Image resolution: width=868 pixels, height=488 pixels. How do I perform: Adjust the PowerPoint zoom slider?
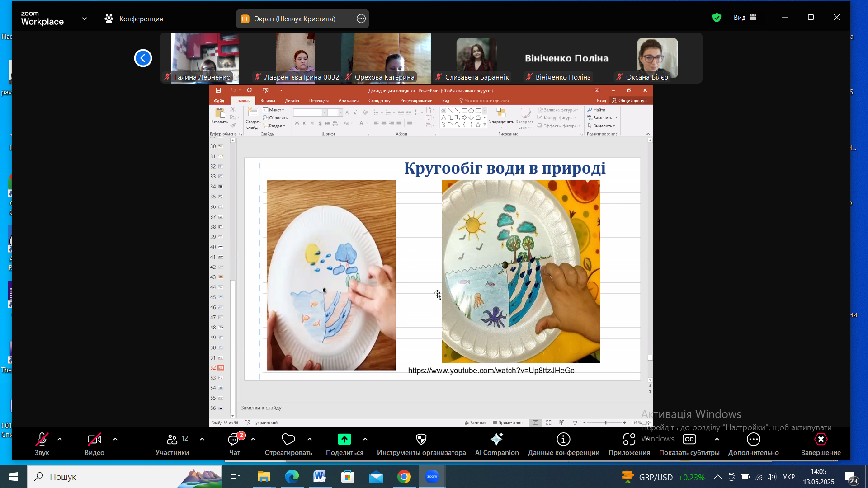(x=605, y=423)
